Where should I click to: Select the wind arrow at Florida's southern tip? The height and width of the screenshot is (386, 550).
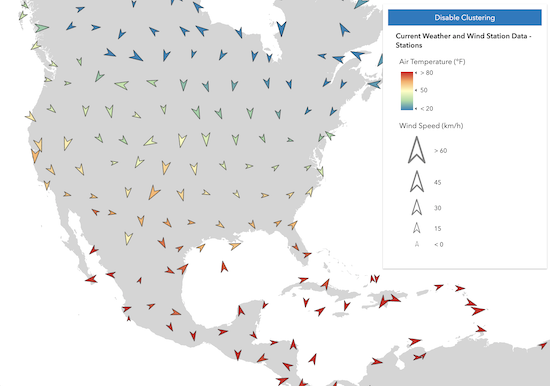coord(307,255)
